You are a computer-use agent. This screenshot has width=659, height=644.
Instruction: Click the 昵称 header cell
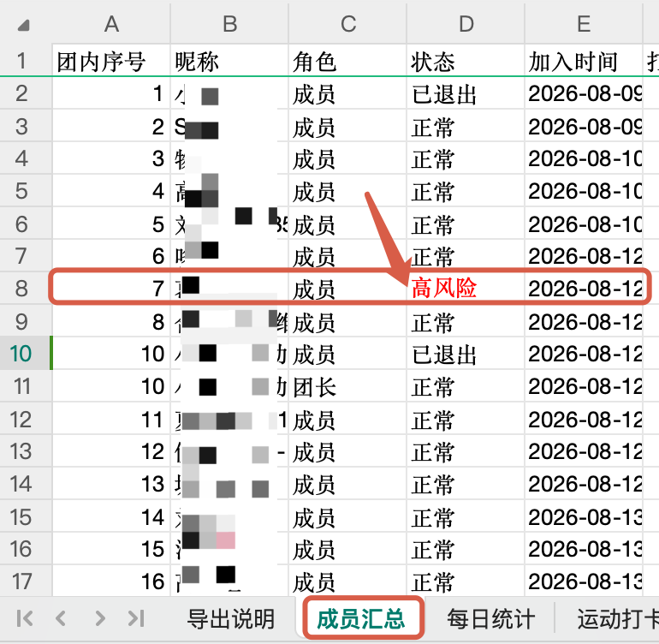pos(229,61)
